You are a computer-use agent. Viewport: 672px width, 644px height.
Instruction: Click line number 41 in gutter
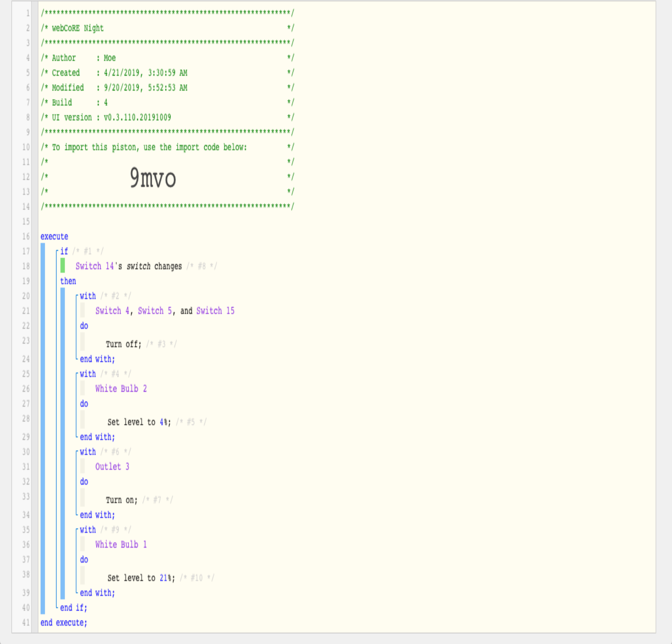click(26, 623)
